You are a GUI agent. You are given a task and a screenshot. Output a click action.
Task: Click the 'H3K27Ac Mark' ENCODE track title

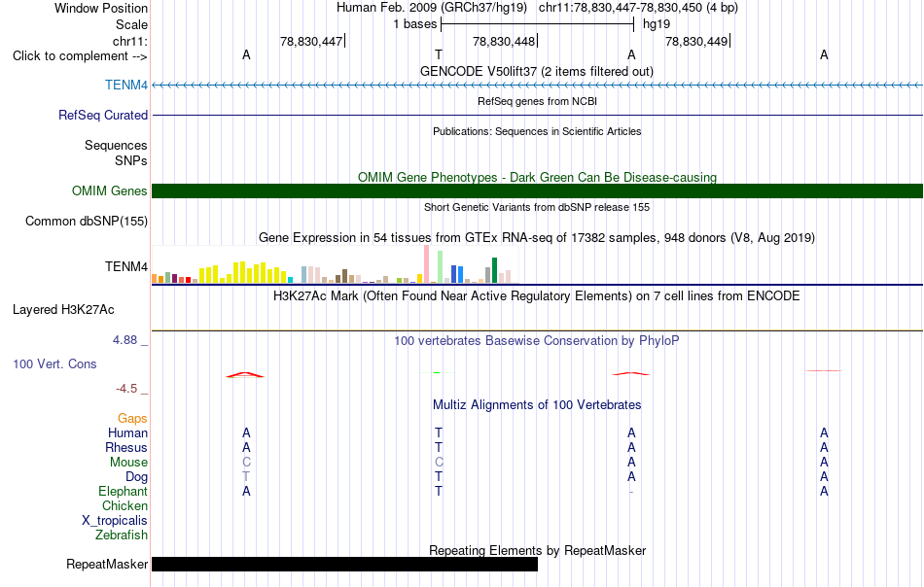coord(537,295)
